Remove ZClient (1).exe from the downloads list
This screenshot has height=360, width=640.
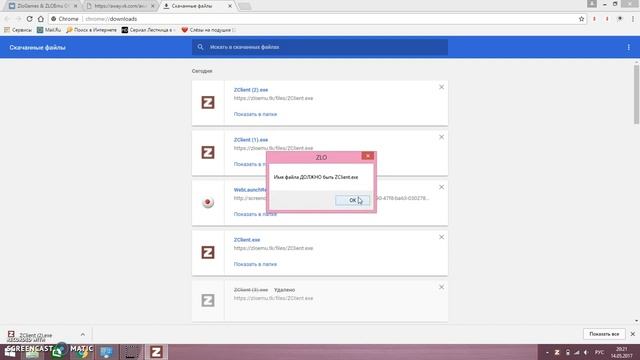441,137
